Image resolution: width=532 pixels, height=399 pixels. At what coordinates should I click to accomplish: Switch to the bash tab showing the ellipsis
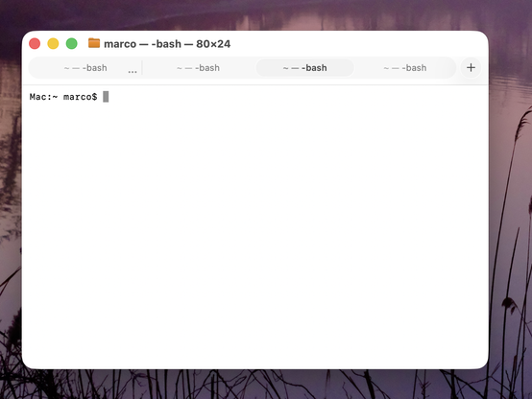(x=85, y=68)
